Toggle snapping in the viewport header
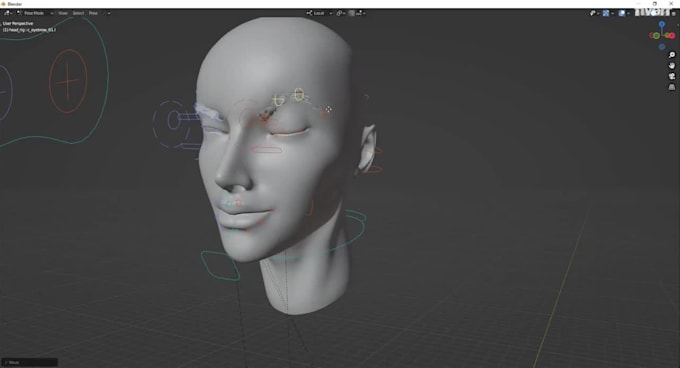Viewport: 680px width, 368px height. pyautogui.click(x=351, y=13)
